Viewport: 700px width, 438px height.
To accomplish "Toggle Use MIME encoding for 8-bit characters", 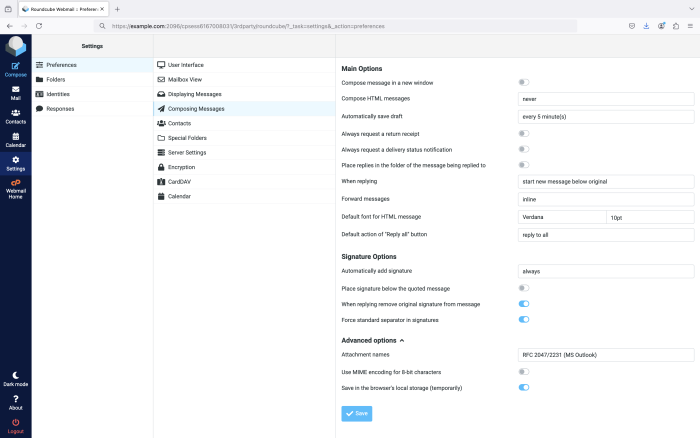I will (x=524, y=371).
